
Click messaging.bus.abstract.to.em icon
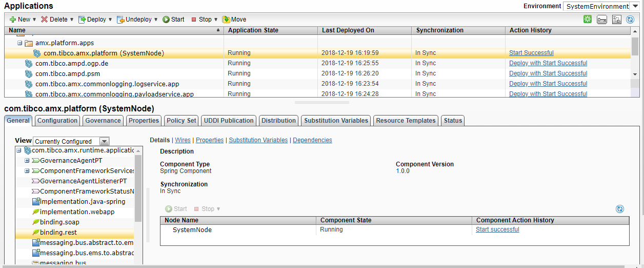pos(36,243)
